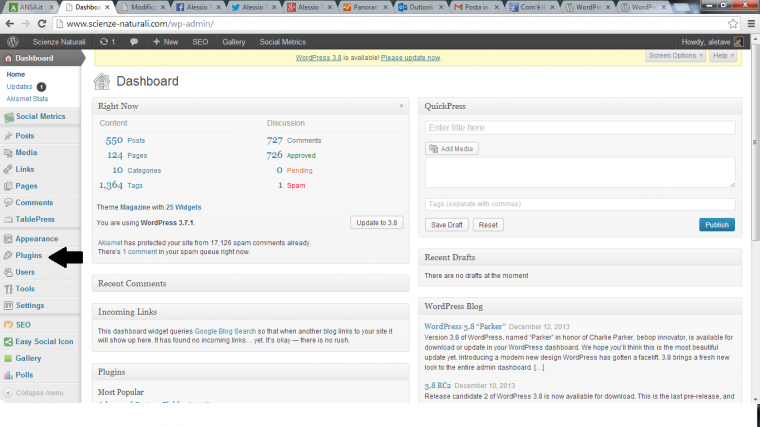The height and width of the screenshot is (427, 760).
Task: Click the QuickPress content text area
Action: pos(580,172)
